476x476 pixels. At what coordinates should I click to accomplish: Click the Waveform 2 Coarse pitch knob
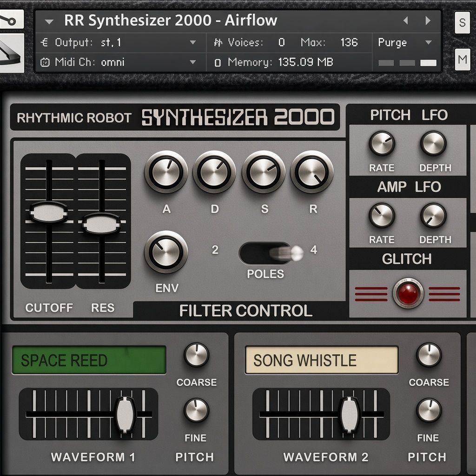[429, 355]
